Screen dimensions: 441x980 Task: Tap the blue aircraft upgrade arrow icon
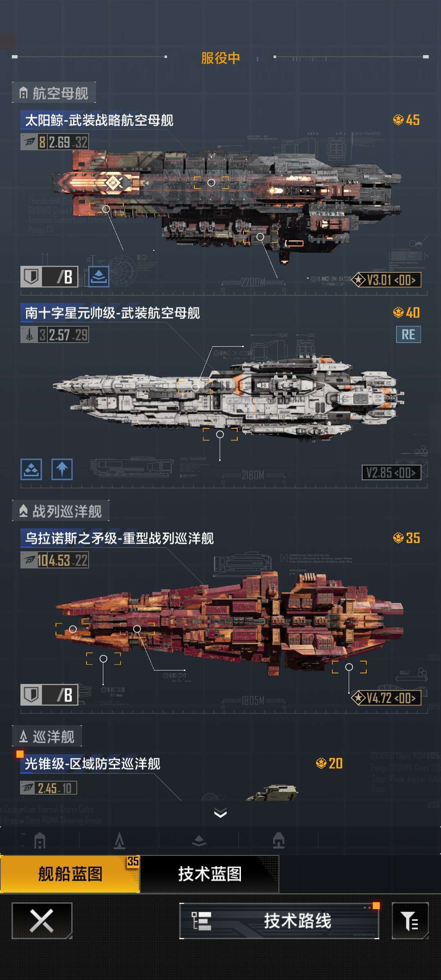(62, 469)
